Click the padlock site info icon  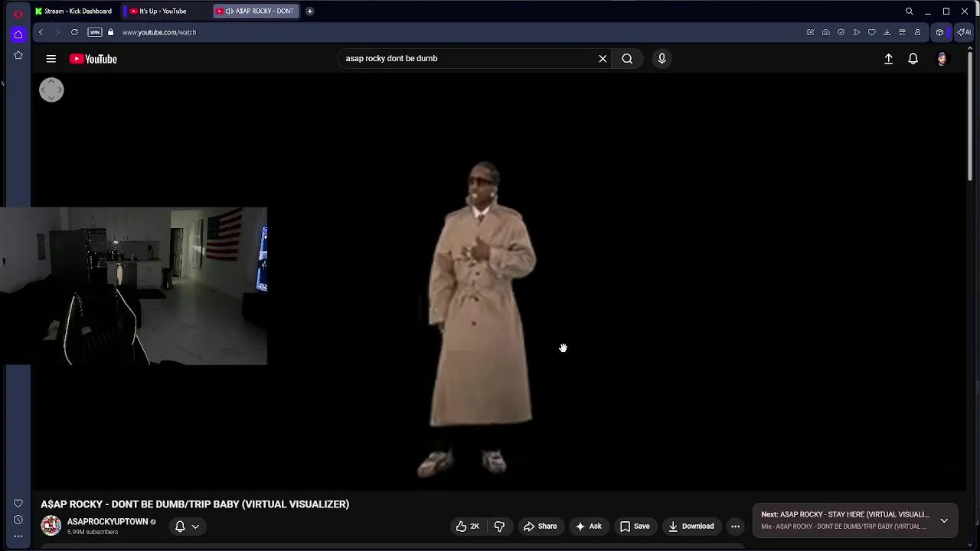tap(110, 32)
